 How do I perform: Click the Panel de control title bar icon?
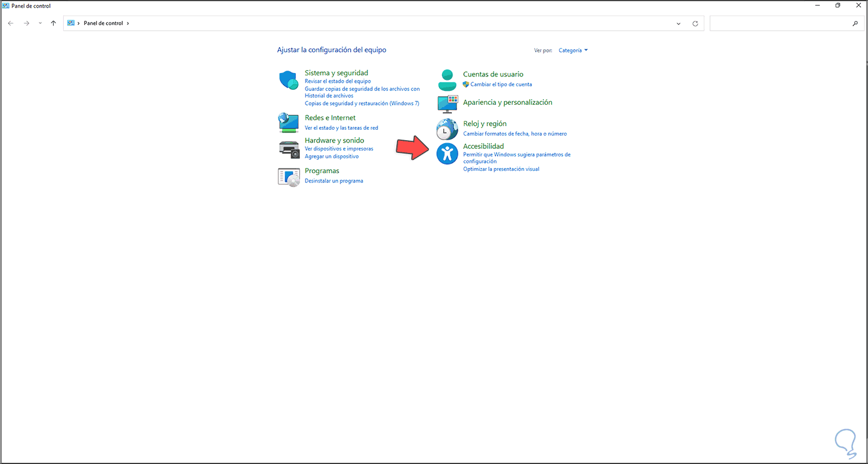coord(5,6)
